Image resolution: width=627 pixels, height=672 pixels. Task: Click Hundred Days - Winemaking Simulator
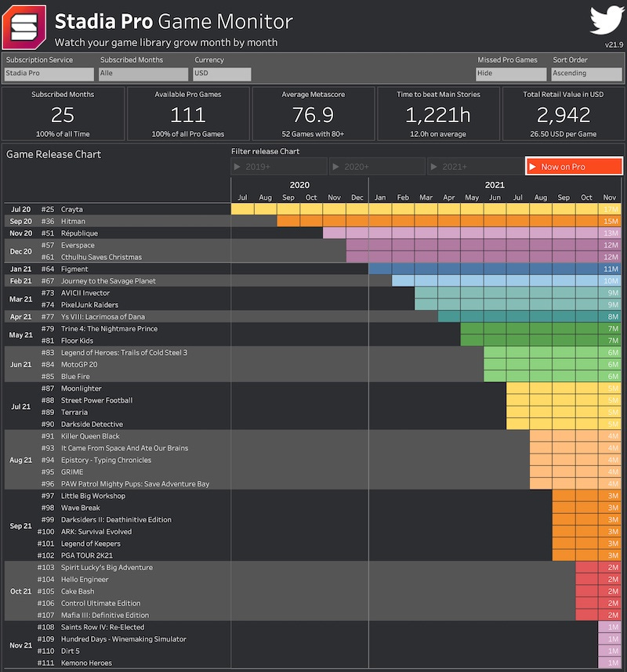[x=124, y=639]
